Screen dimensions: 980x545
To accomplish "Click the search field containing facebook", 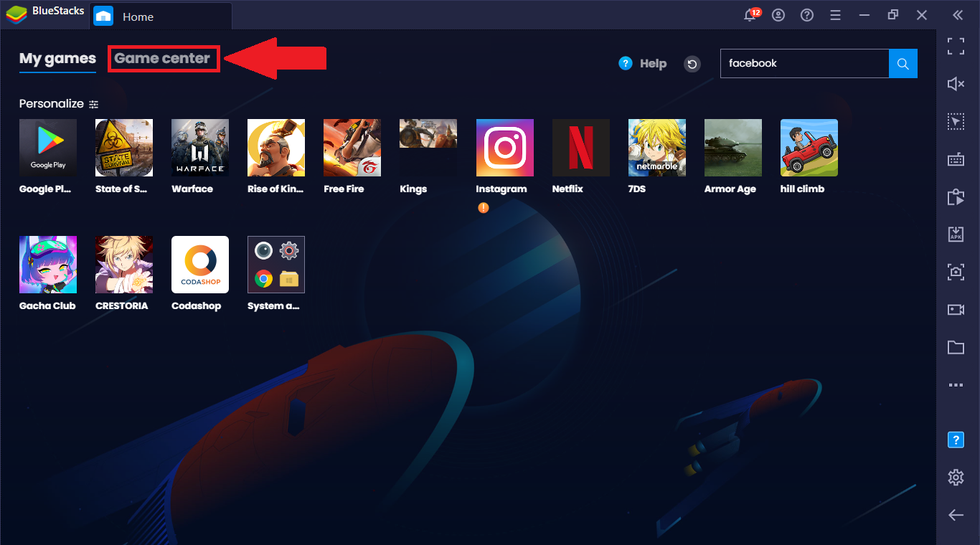I will coord(804,63).
